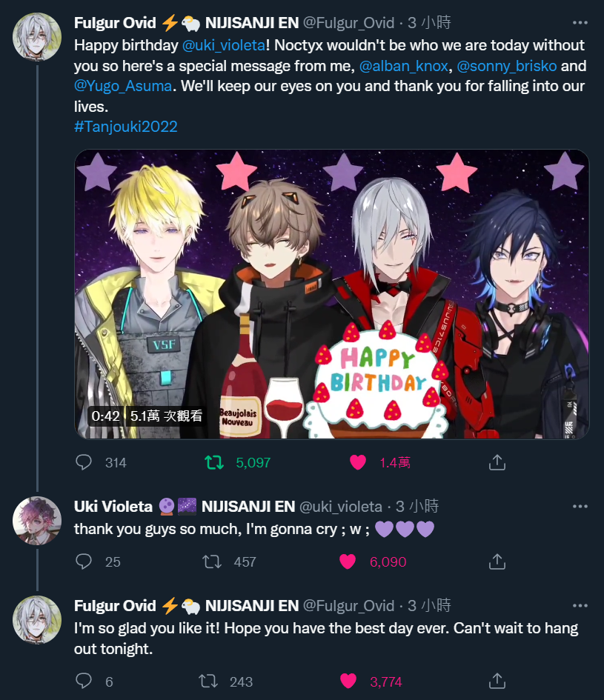Open more options on last Fulgur reply
Image resolution: width=604 pixels, height=700 pixels.
tap(580, 606)
